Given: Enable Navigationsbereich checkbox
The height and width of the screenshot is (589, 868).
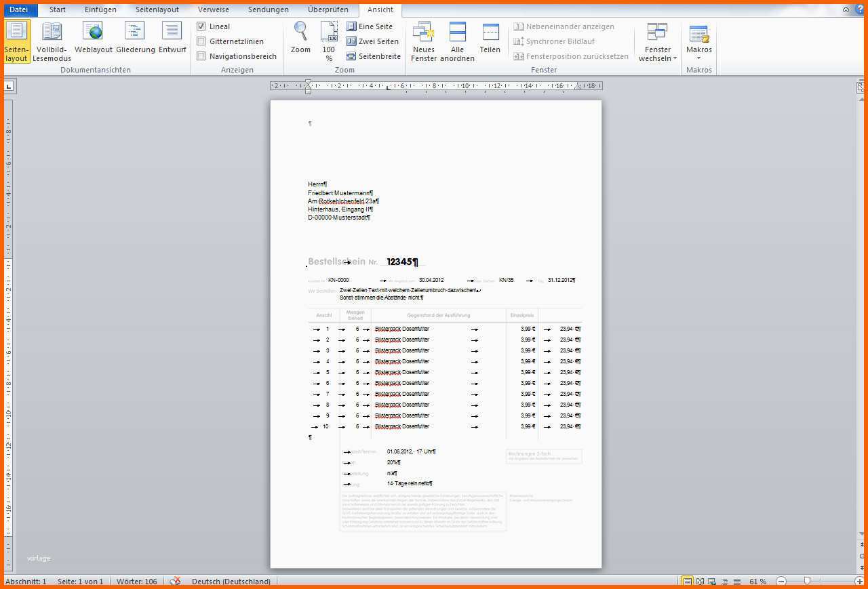Looking at the screenshot, I should (x=201, y=56).
